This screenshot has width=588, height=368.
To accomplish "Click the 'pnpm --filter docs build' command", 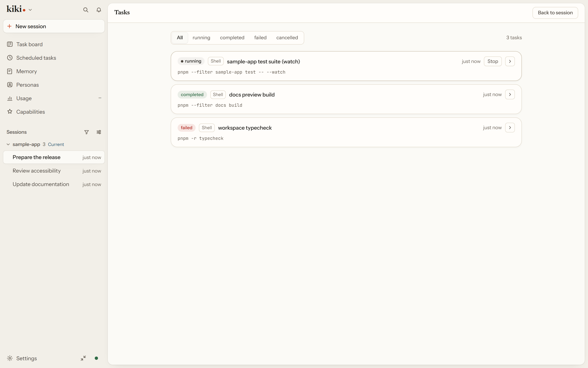I will click(210, 105).
